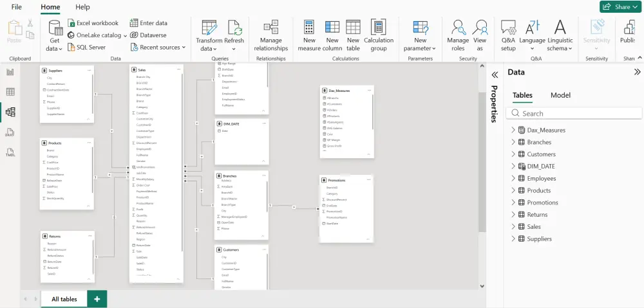Image resolution: width=644 pixels, height=308 pixels.
Task: Open Linguistic schema menu
Action: (560, 35)
